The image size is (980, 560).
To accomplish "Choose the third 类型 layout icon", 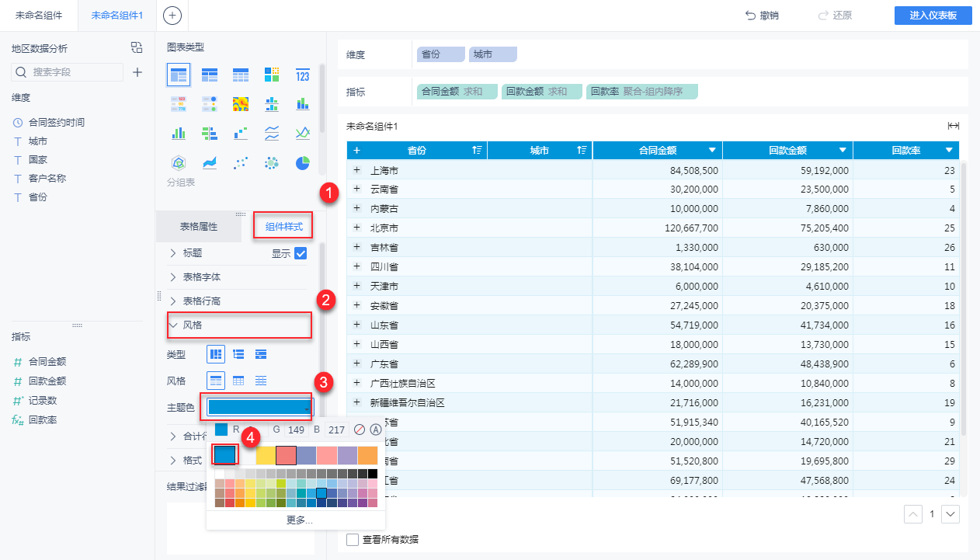I will click(261, 354).
